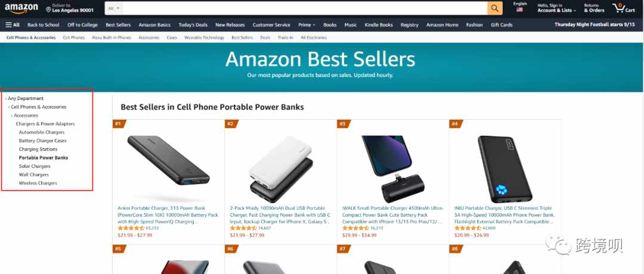Image resolution: width=644 pixels, height=274 pixels.
Task: Open Best Sellers subnav tab
Action: click(242, 38)
